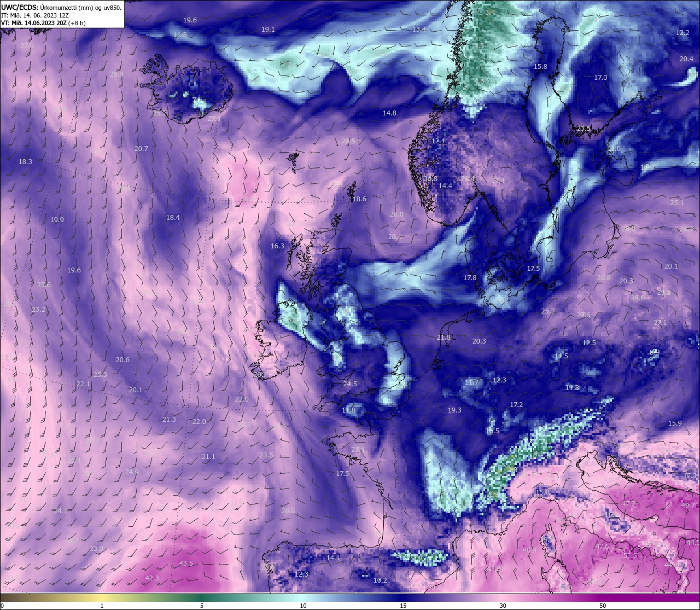Click the 25.3 value label
This screenshot has height=610, width=700.
100,375
